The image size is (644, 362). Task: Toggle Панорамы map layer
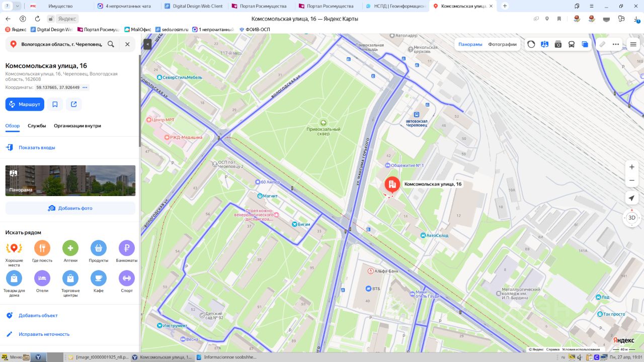pyautogui.click(x=470, y=44)
